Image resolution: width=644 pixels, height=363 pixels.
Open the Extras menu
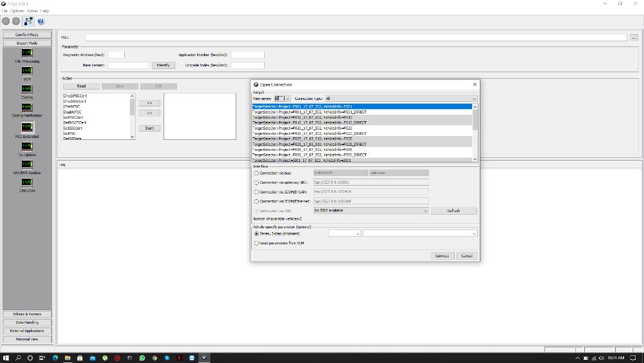(32, 11)
